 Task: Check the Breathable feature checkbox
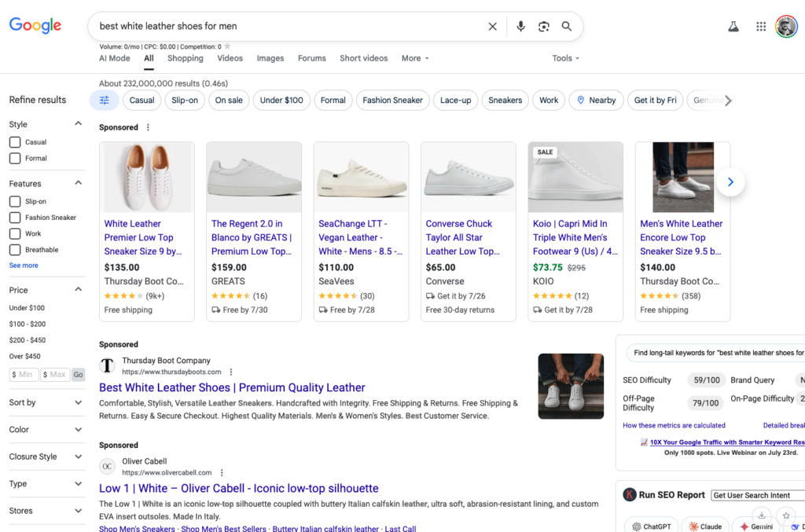point(15,250)
